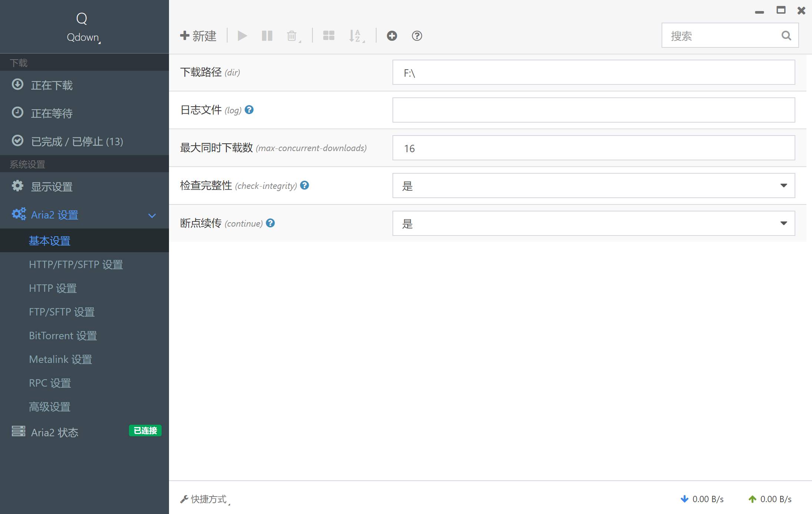Show help tooltip for 日志文件 (log)
Image resolution: width=812 pixels, height=514 pixels.
click(249, 110)
